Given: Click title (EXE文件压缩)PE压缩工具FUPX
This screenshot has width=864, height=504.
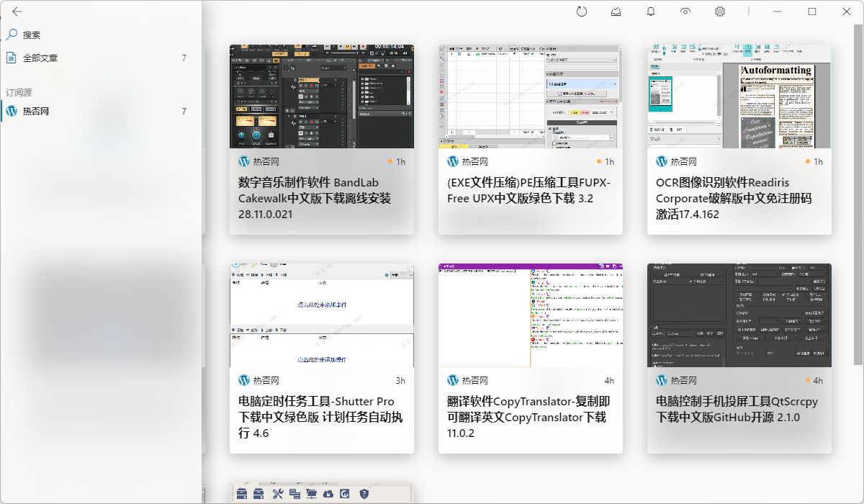Looking at the screenshot, I should 528,191.
